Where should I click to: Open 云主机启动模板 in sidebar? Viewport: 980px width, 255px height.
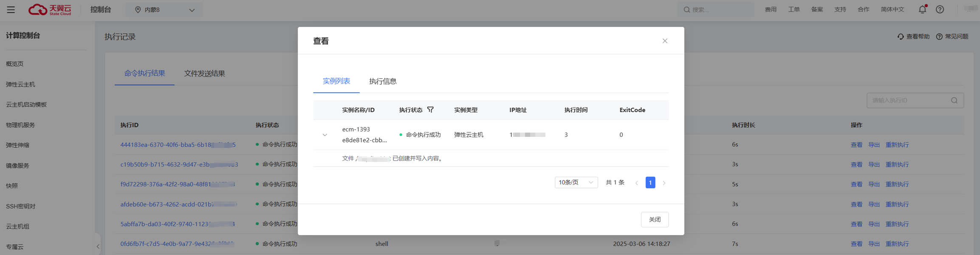(x=26, y=105)
